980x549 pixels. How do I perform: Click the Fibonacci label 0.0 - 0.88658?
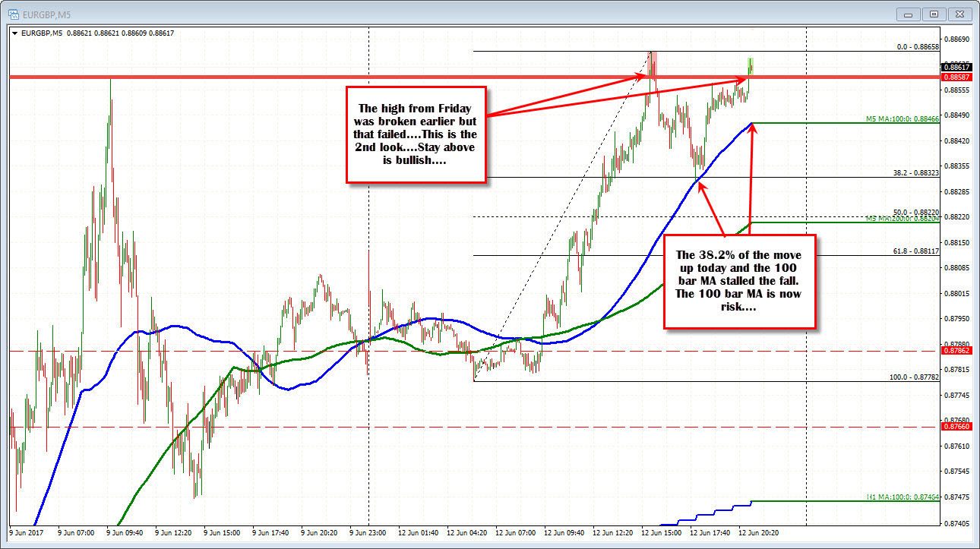click(918, 46)
